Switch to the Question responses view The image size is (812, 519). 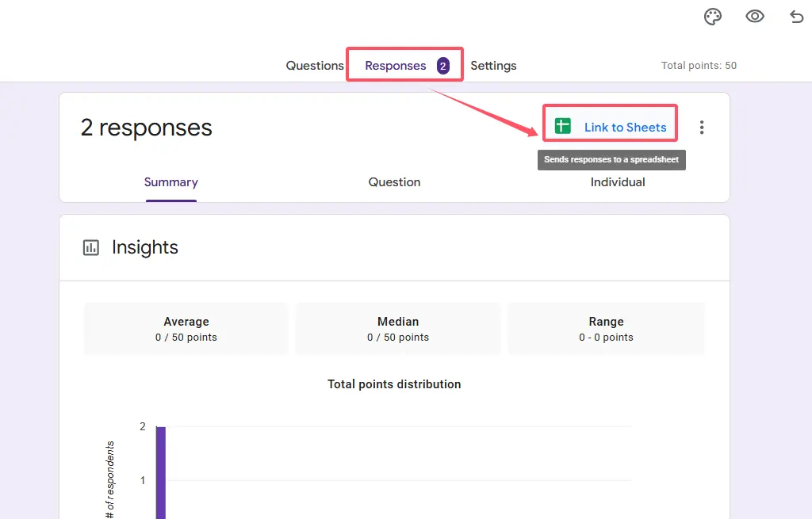tap(394, 182)
